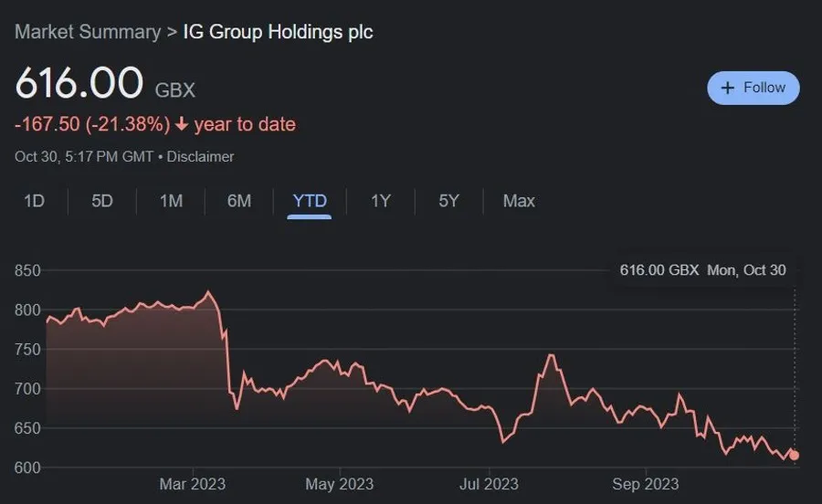
Task: Click the 616.00 GBX Oct 30 tooltip
Action: point(702,270)
